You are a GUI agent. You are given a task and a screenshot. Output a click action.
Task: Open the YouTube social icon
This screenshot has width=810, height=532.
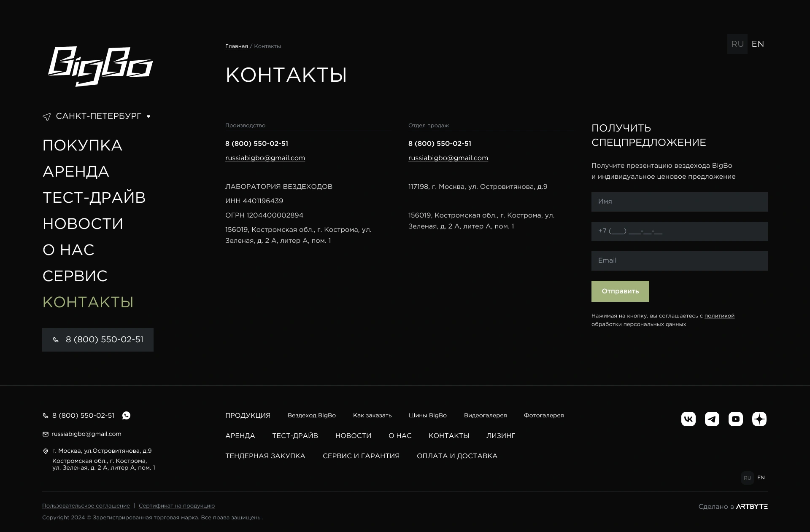[735, 419]
